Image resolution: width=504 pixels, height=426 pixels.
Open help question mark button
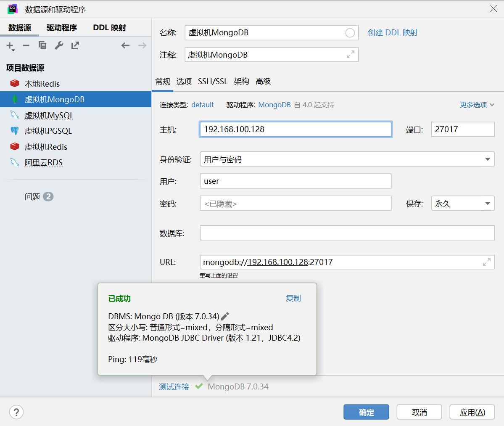16,412
